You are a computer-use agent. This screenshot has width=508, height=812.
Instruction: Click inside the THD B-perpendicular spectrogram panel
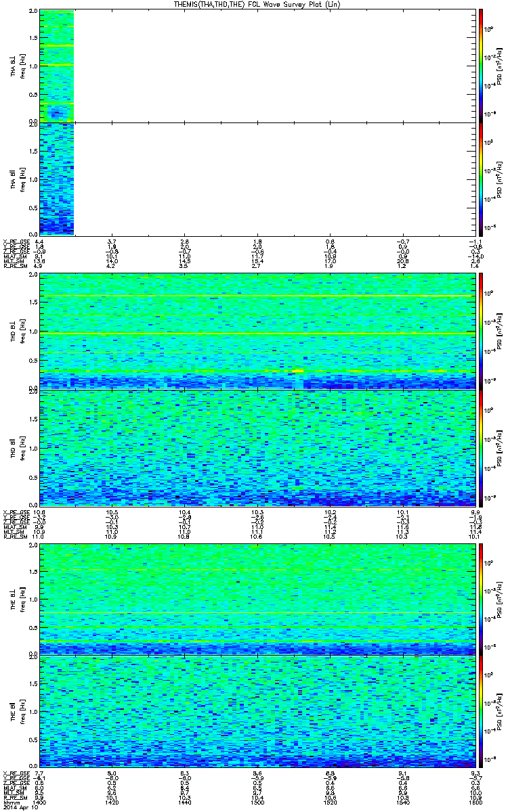point(256,331)
